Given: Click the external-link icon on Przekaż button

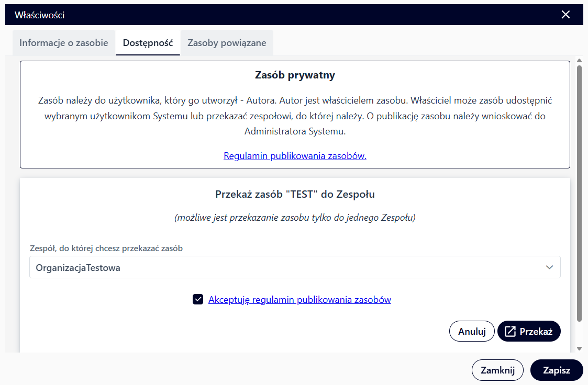Looking at the screenshot, I should (x=509, y=331).
